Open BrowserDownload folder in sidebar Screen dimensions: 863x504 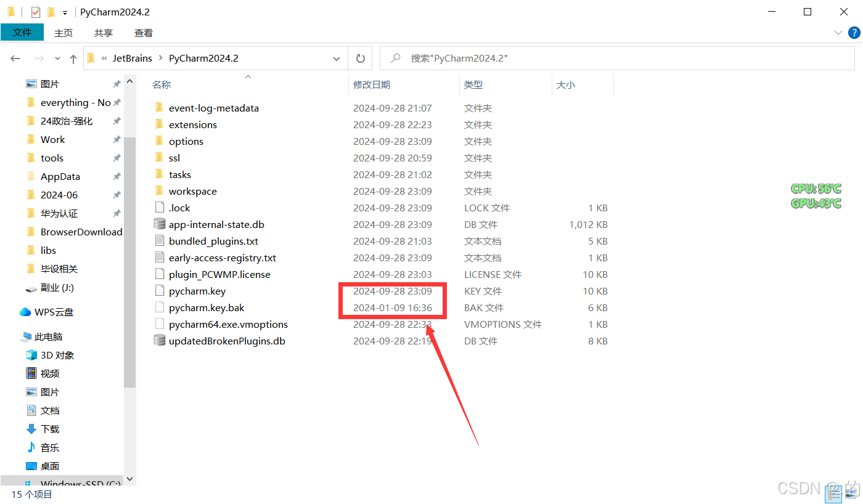[81, 232]
